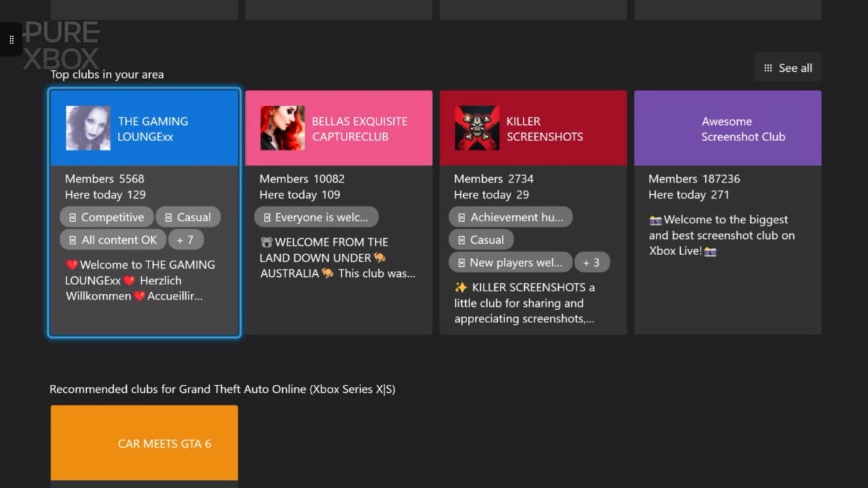
Task: Open the Awesome Screenshot Club header
Action: [728, 128]
